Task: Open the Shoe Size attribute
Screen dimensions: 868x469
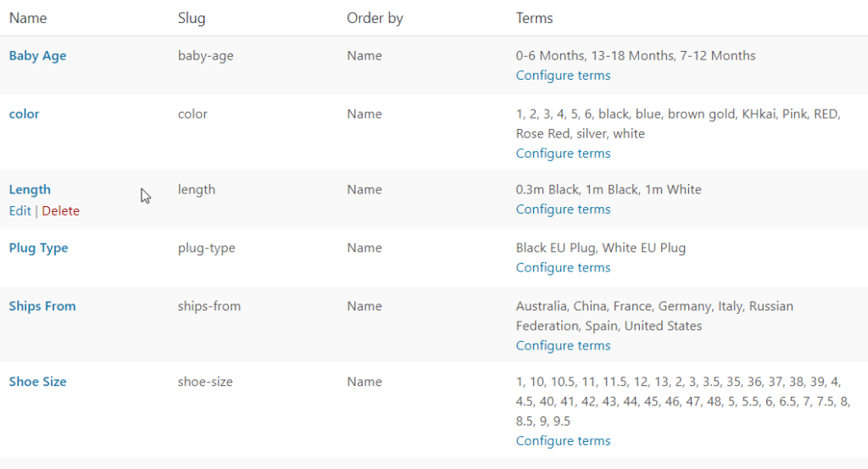Action: [x=37, y=382]
